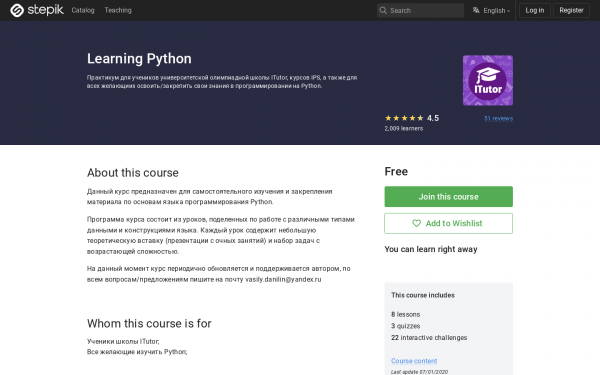Click the Last update 07/01/2020 text

[419, 372]
